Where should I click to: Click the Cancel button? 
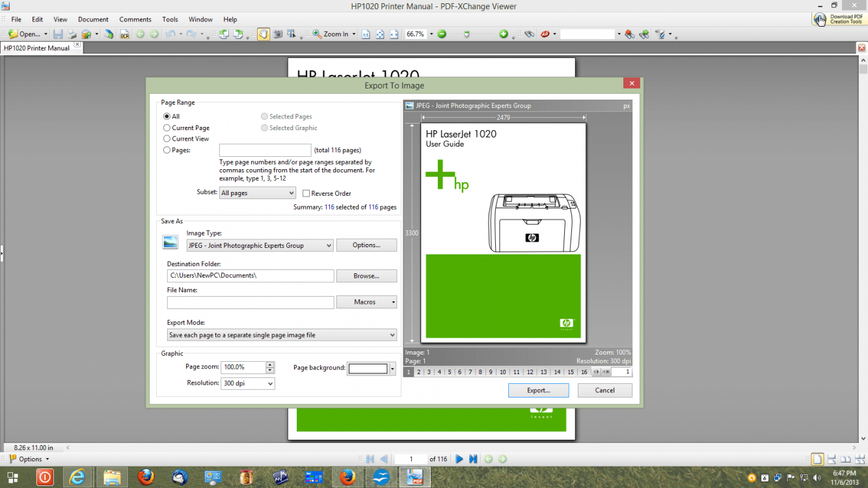pyautogui.click(x=604, y=390)
